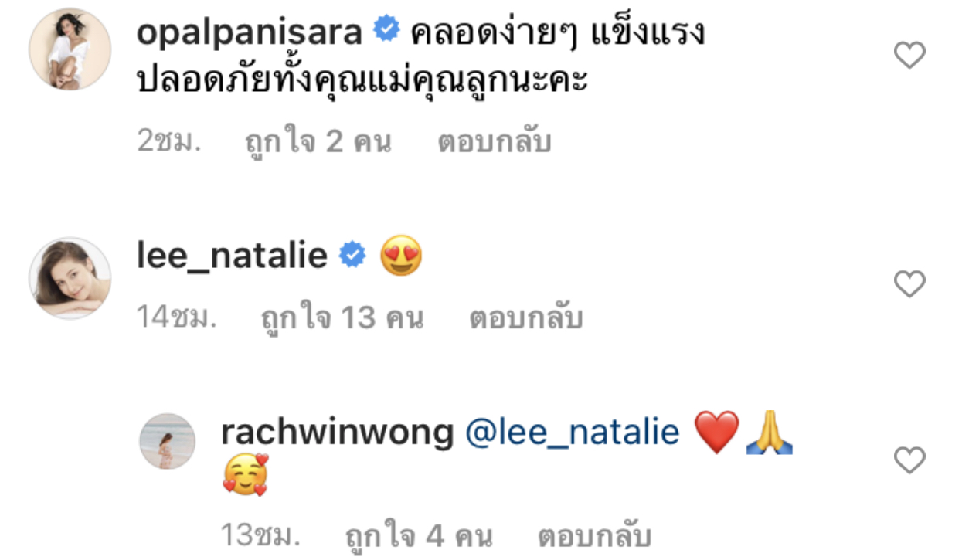Tap the opalpanisara username
This screenshot has width=979, height=560.
(x=250, y=33)
